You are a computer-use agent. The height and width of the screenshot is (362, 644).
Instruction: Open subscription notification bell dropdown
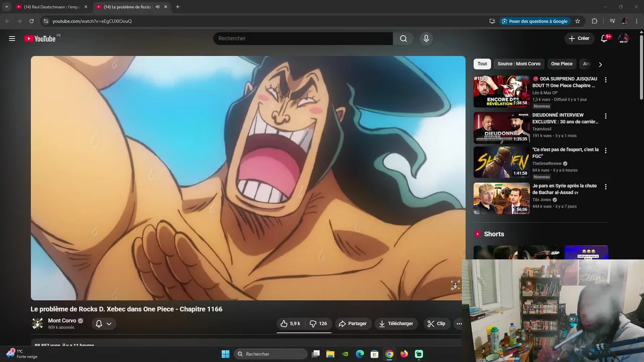[x=104, y=324]
